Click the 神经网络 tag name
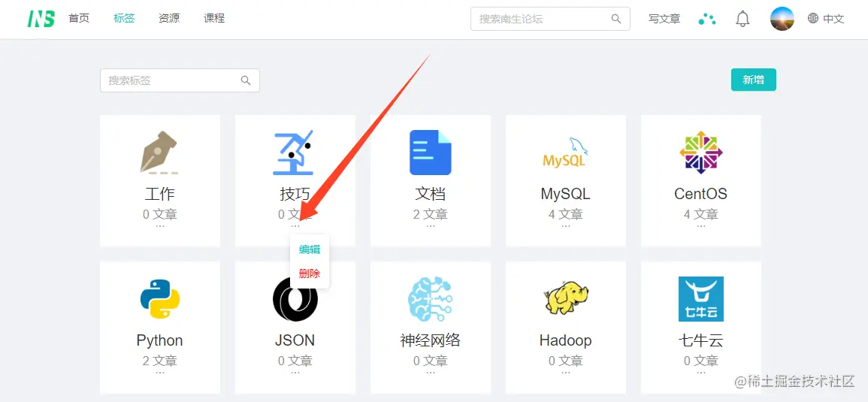Screen dimensions: 868x402 pos(430,340)
